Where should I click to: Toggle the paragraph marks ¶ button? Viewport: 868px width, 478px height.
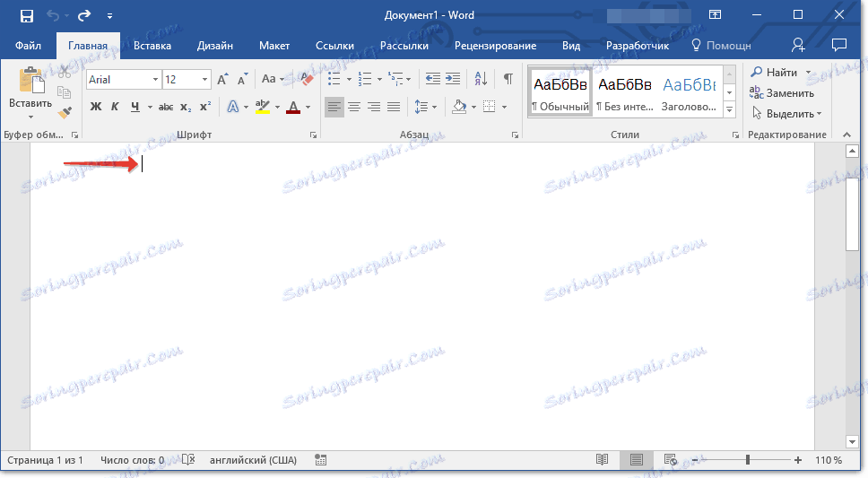pyautogui.click(x=508, y=79)
